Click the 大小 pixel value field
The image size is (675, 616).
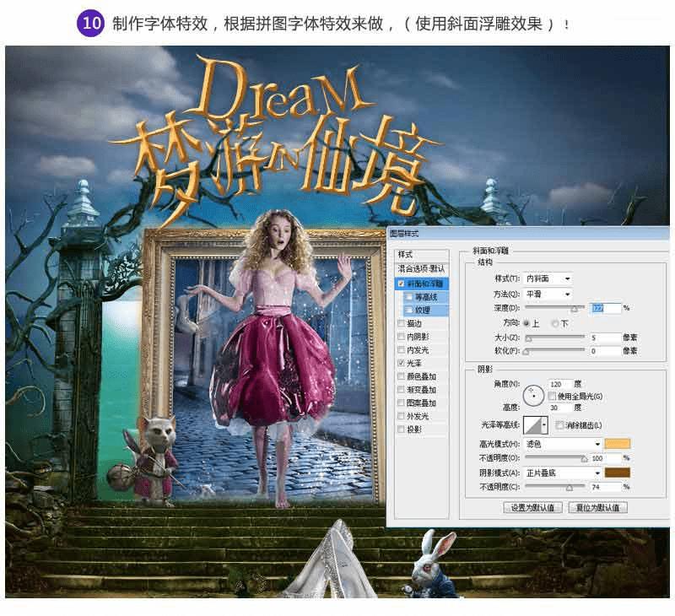tap(605, 338)
